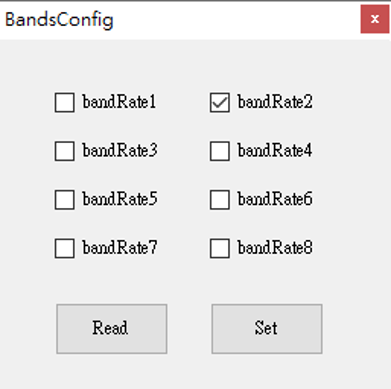Click the "bandRate1" label text
391x389 pixels.
(x=119, y=102)
